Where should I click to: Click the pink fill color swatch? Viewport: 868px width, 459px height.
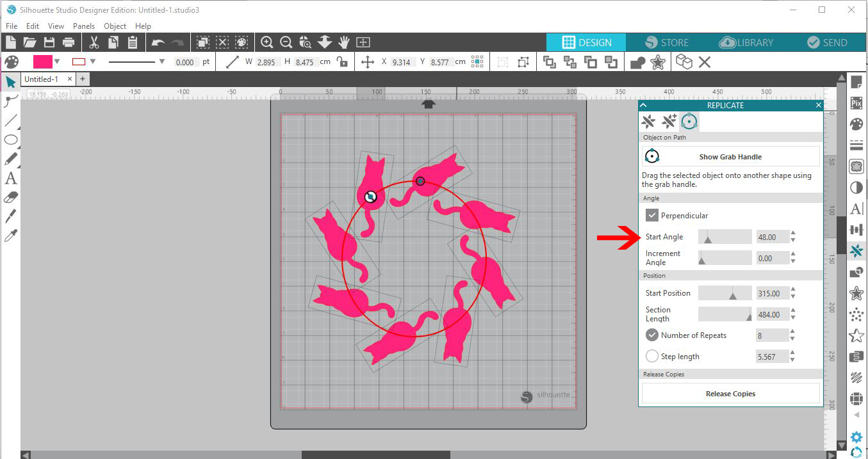click(x=42, y=62)
